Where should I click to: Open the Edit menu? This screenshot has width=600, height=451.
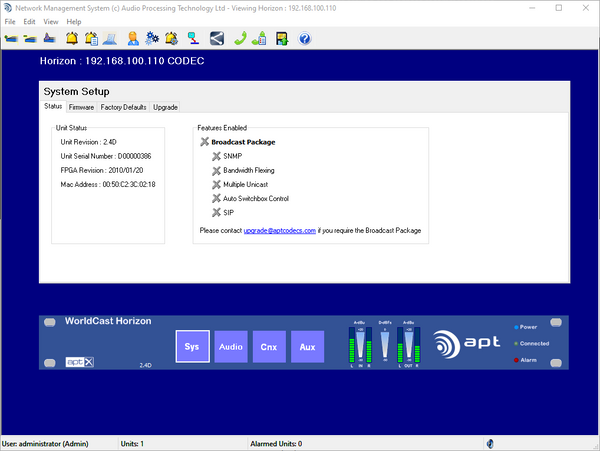29,22
